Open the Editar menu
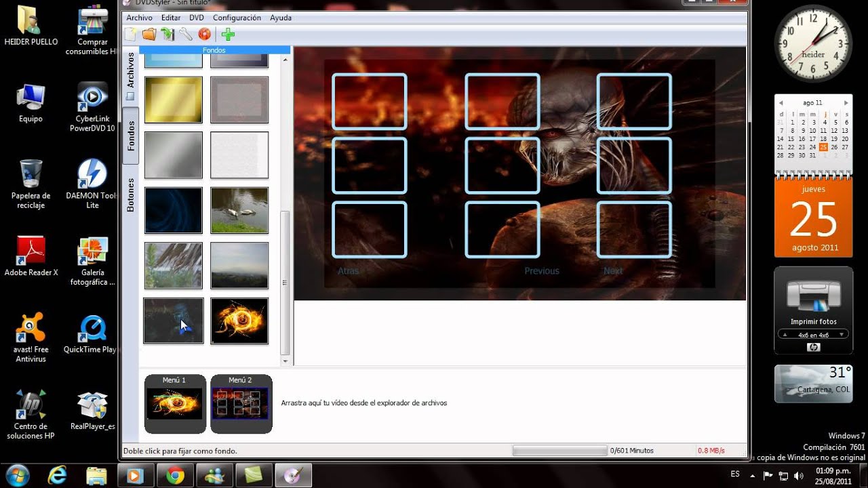Image resolution: width=868 pixels, height=488 pixels. [171, 18]
